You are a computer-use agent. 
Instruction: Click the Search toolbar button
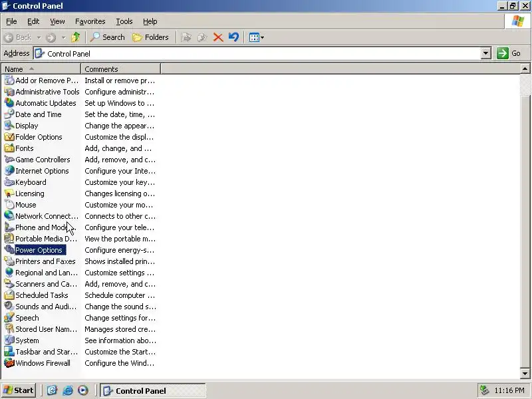click(107, 37)
